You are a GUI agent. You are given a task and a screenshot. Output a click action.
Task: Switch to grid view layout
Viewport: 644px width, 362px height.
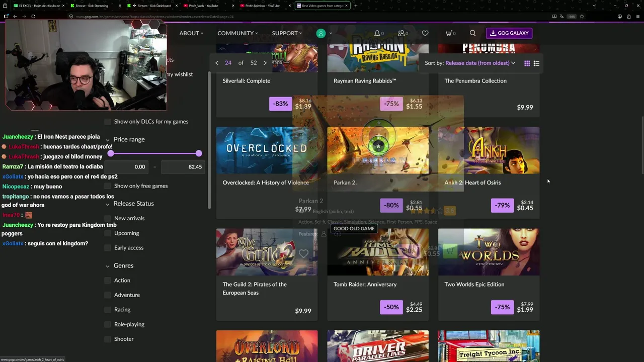(x=527, y=63)
